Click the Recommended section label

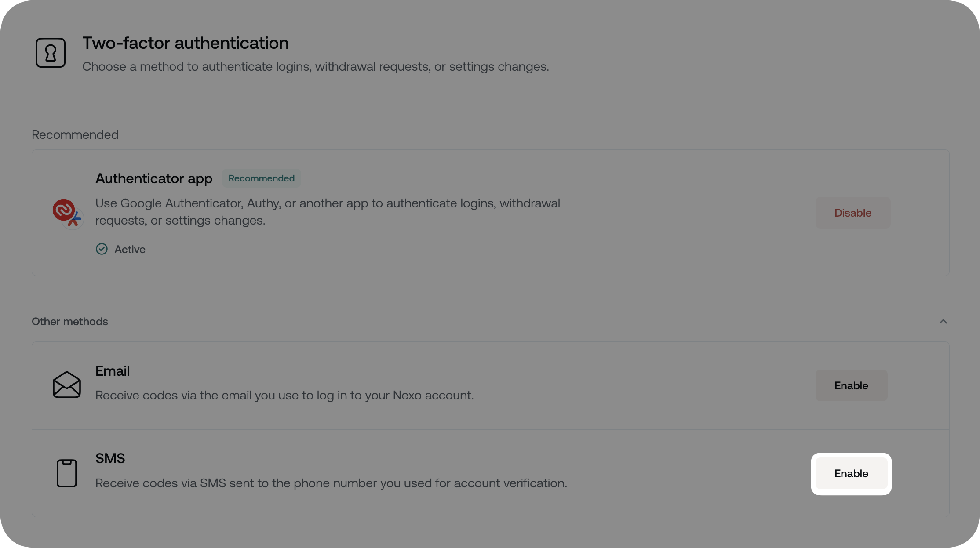click(75, 134)
